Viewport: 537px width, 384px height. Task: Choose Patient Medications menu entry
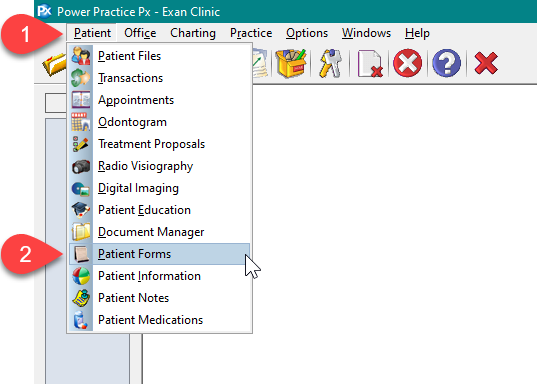160,320
